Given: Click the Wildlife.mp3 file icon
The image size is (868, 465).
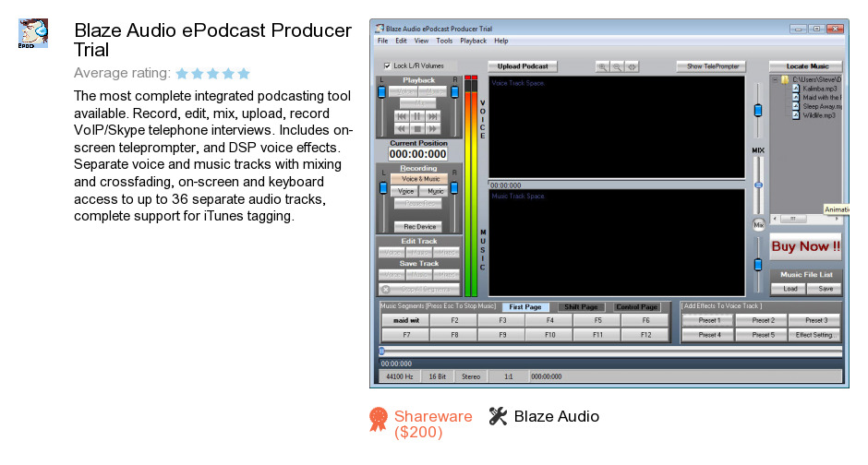Looking at the screenshot, I should pos(796,115).
